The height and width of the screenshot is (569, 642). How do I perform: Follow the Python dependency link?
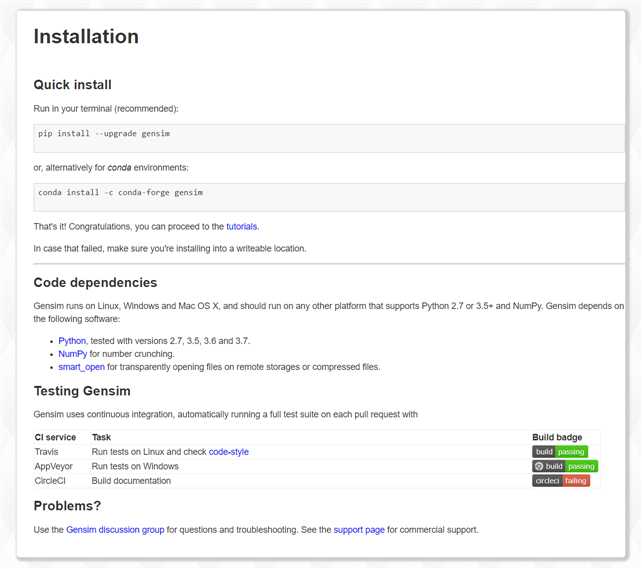click(72, 341)
